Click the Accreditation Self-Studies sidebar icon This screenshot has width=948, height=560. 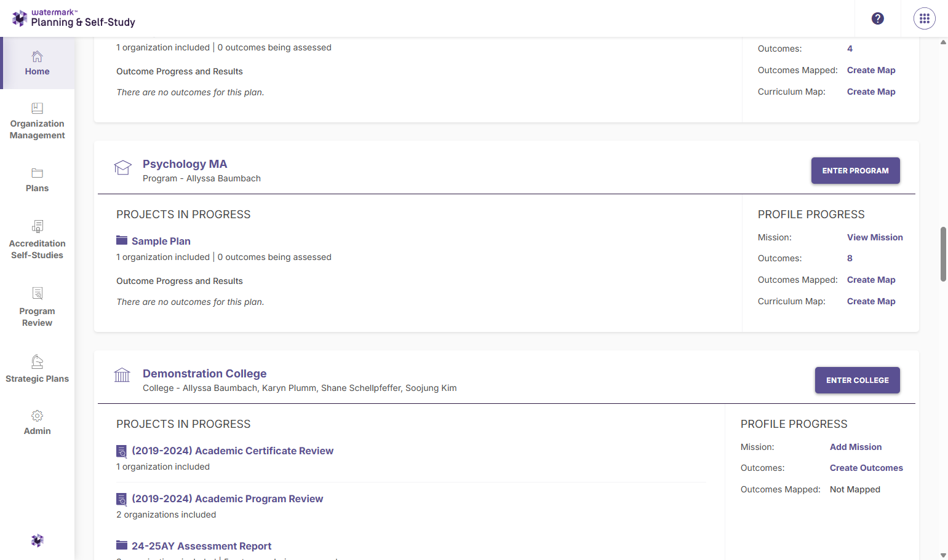pos(38,226)
